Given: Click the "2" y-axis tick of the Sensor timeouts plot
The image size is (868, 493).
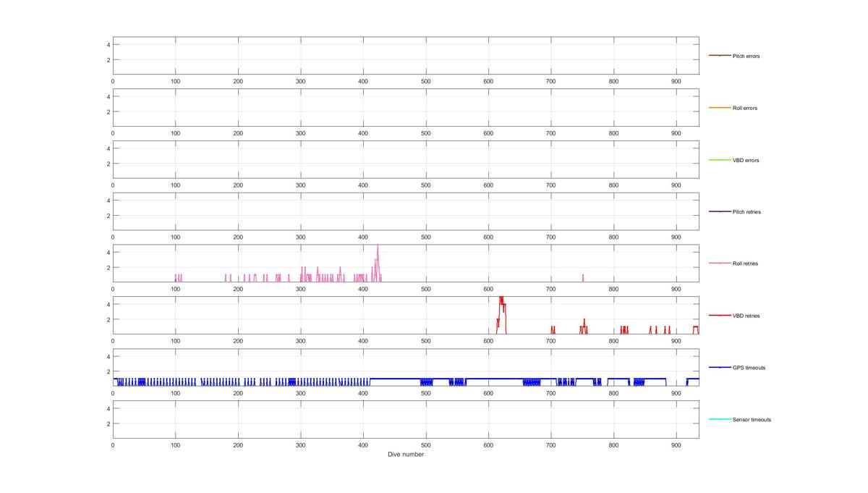Looking at the screenshot, I should 109,424.
